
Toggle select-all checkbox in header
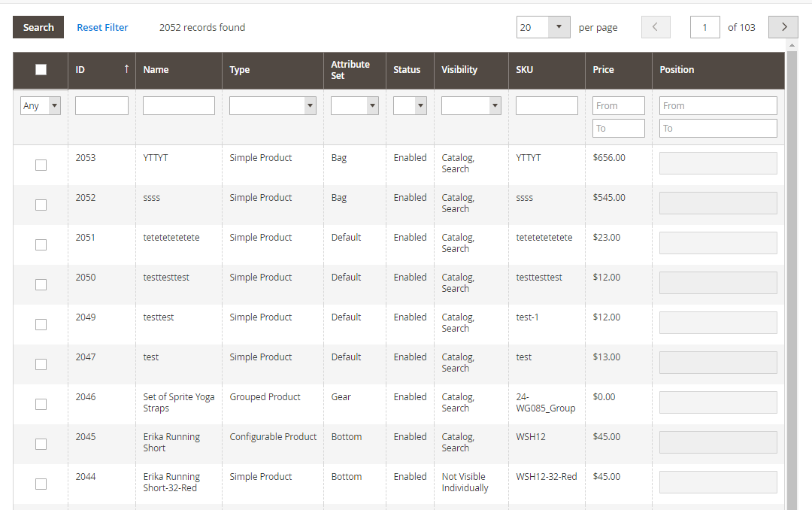(x=41, y=69)
